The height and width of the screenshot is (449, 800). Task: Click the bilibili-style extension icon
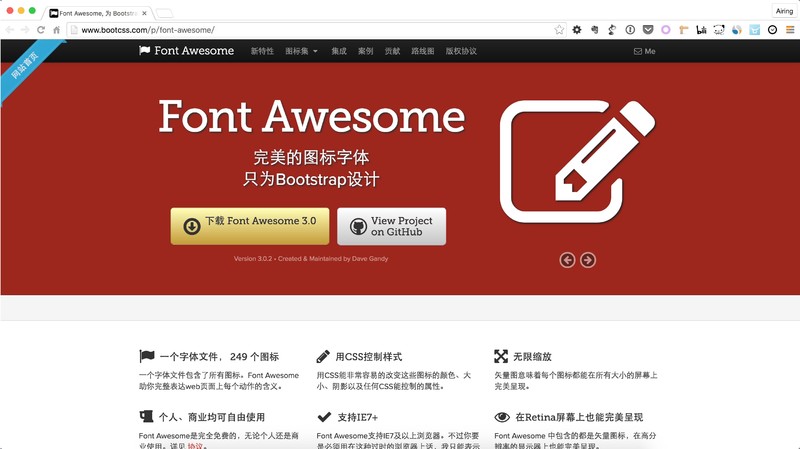click(701, 30)
